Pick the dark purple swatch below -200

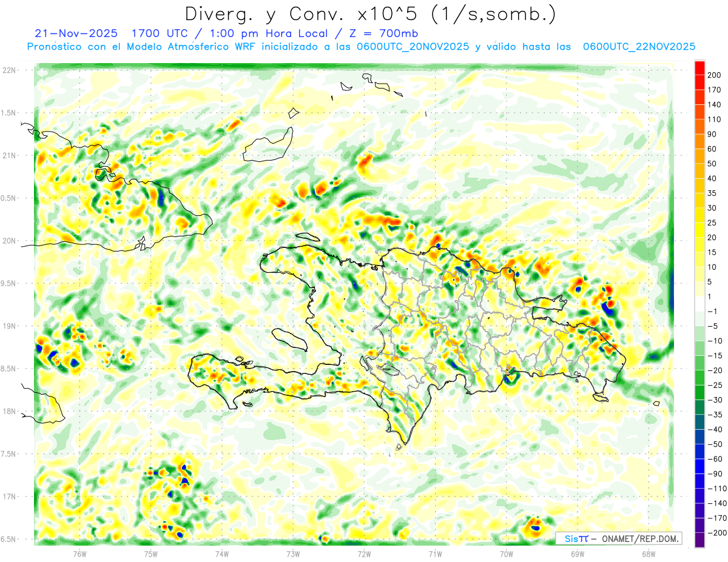[699, 540]
